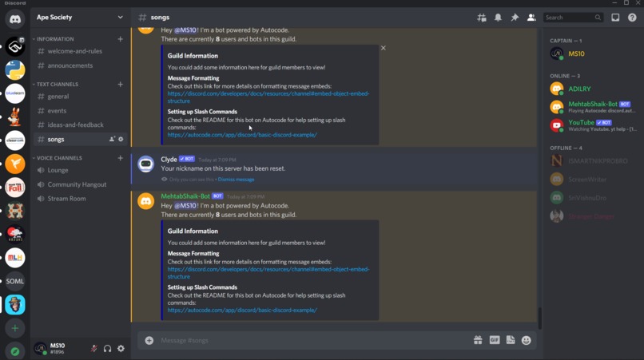Open MS10 member profile in Captain list
644x360 pixels.
[x=593, y=53]
